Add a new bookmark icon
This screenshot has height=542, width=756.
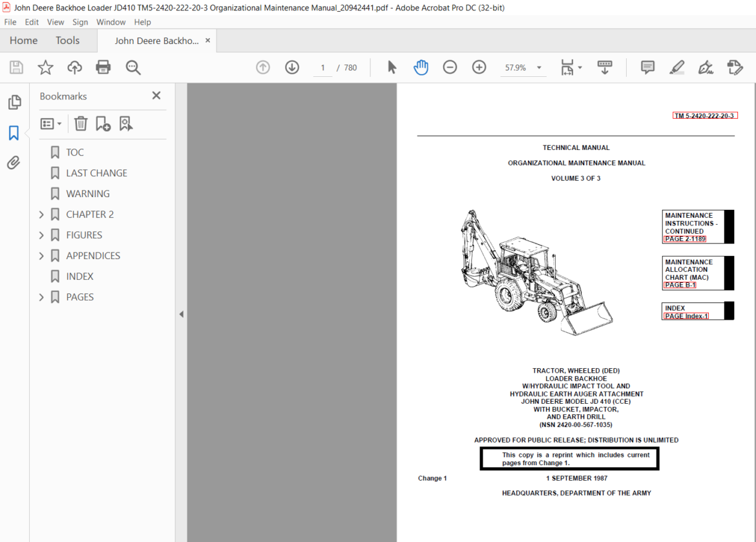103,124
